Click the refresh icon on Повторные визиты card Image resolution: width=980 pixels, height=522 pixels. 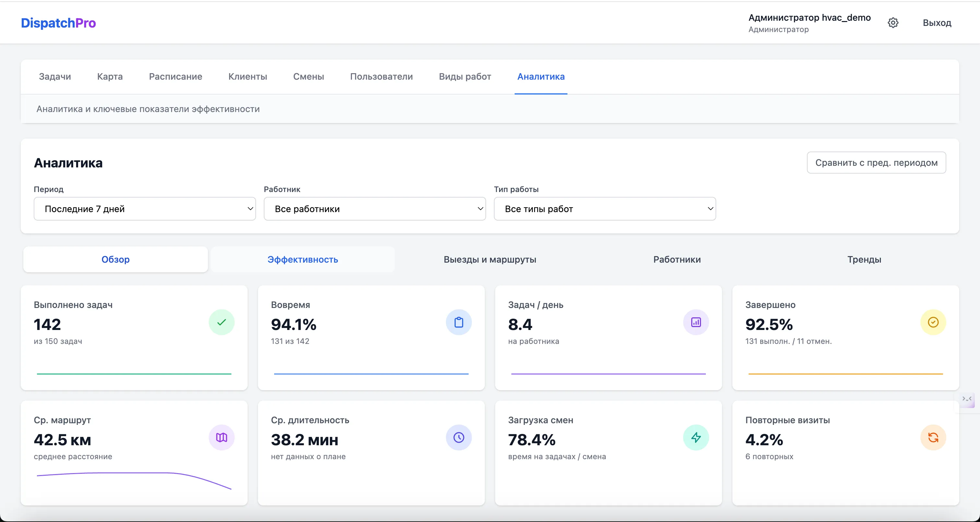tap(933, 437)
